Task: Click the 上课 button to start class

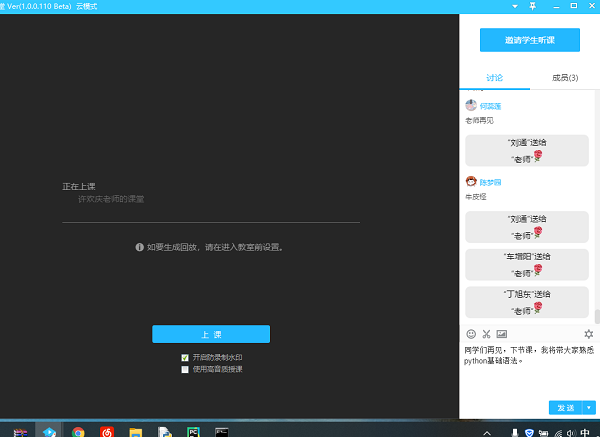Action: [211, 334]
